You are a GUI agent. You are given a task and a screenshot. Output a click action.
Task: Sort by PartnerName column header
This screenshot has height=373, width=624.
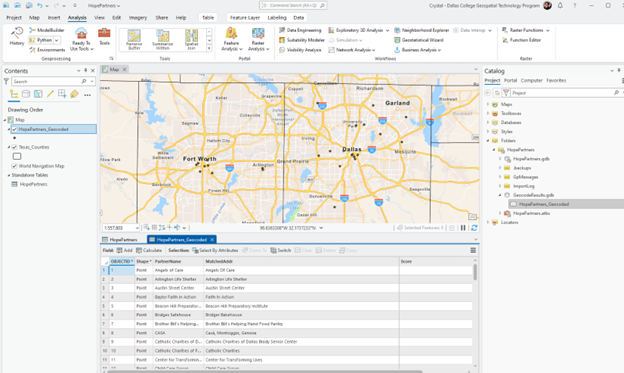pyautogui.click(x=178, y=262)
